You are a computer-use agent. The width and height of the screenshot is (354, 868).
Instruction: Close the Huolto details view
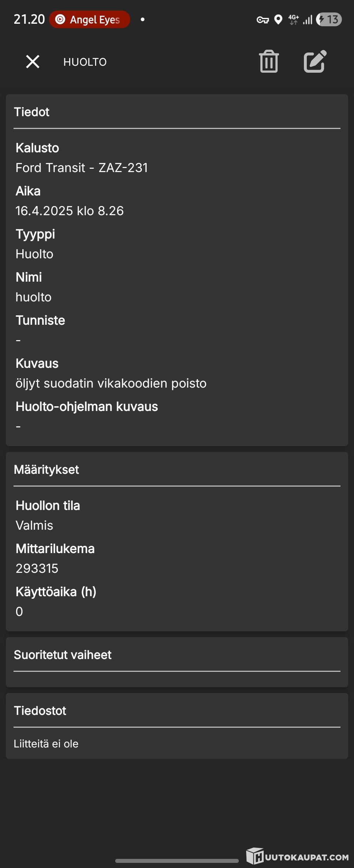pos(33,62)
